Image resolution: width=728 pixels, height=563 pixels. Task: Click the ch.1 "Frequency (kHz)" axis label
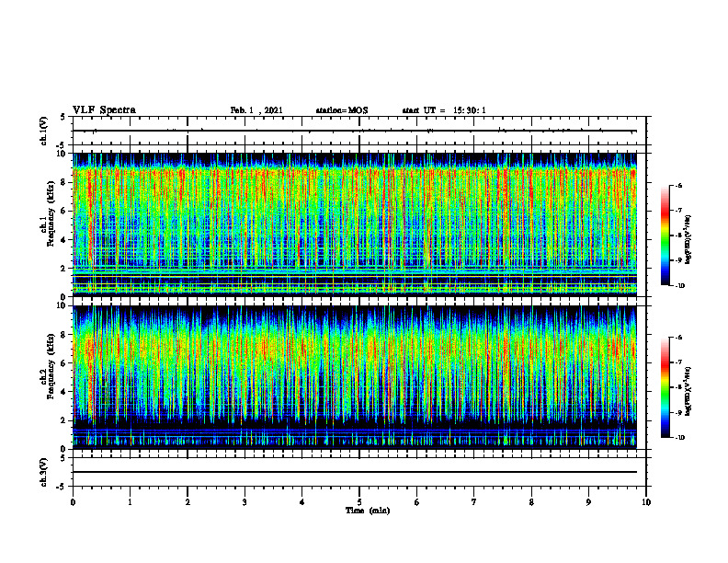coord(51,214)
